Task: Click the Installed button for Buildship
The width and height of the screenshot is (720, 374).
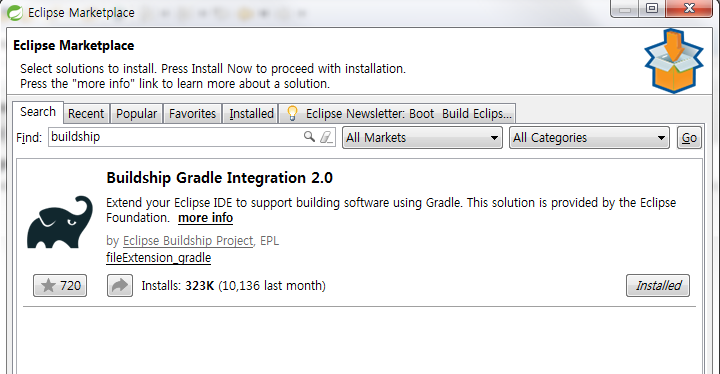Action: [x=658, y=285]
